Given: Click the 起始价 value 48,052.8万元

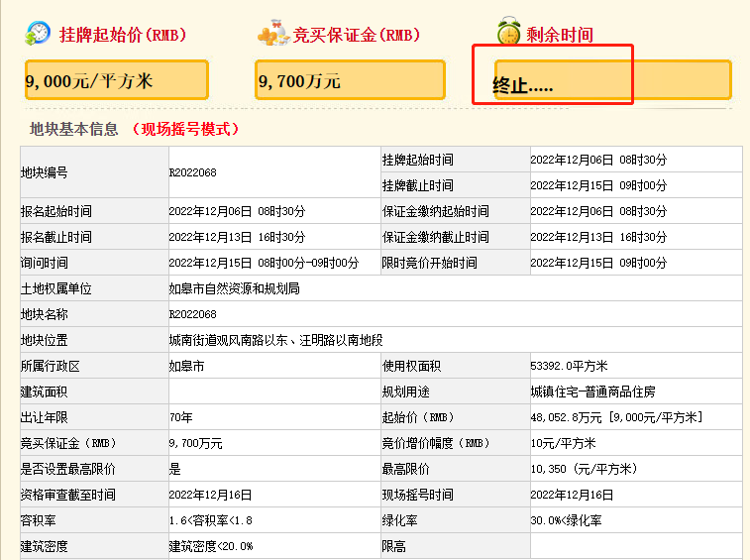Looking at the screenshot, I should click(x=567, y=418).
